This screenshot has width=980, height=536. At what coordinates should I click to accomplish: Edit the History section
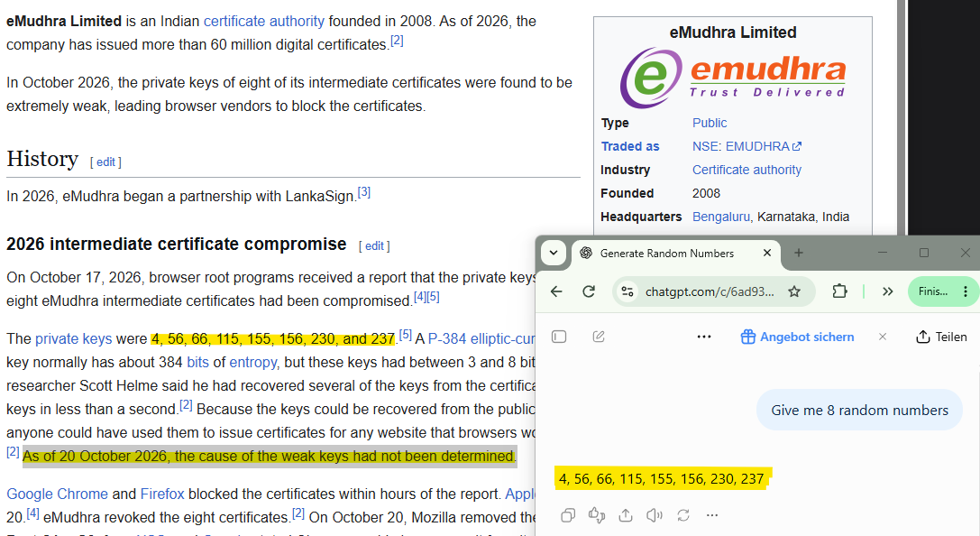pos(105,162)
